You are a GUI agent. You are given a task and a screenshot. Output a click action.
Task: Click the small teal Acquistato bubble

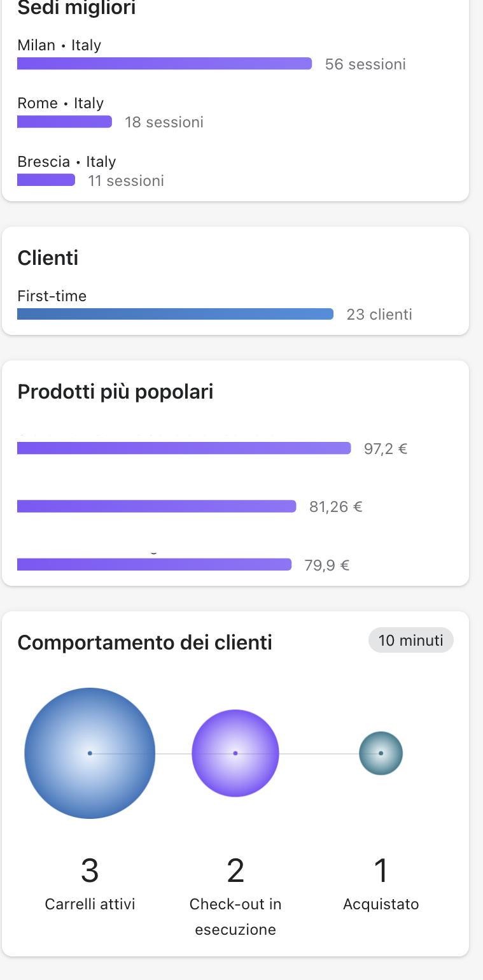point(381,753)
